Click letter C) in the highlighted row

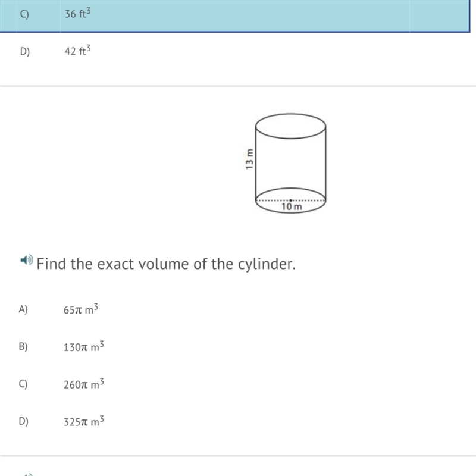(x=24, y=14)
